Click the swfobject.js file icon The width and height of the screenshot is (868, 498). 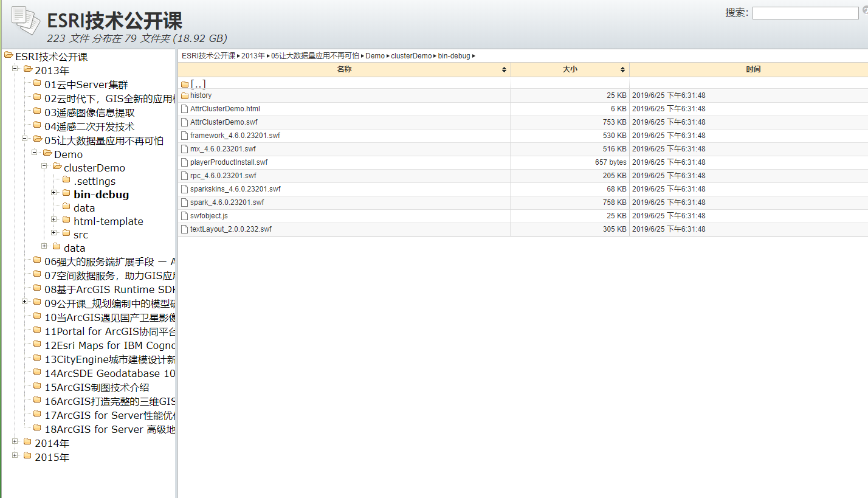[185, 216]
